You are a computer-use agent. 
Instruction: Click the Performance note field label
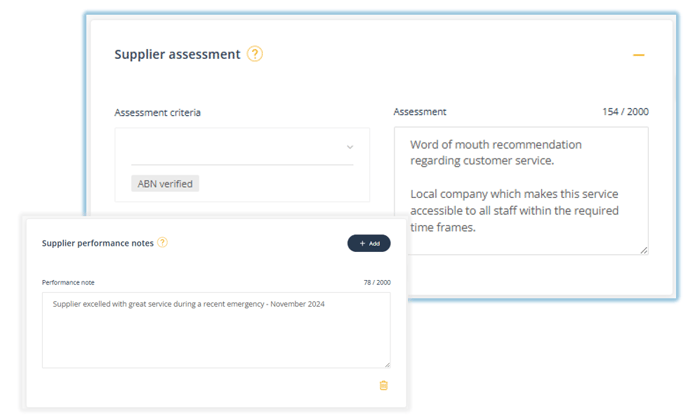pos(68,283)
